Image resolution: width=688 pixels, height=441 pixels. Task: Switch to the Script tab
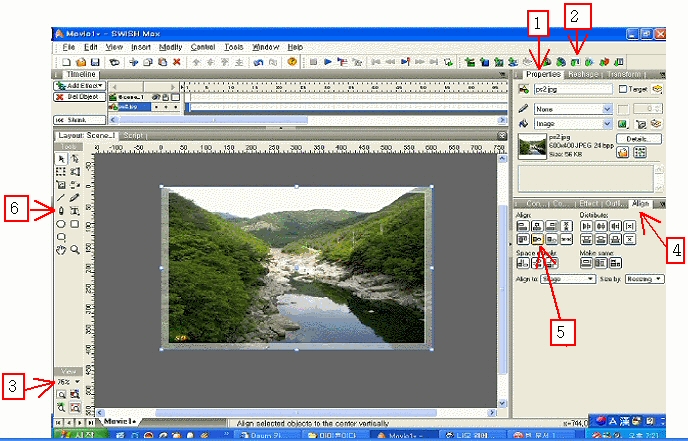133,136
